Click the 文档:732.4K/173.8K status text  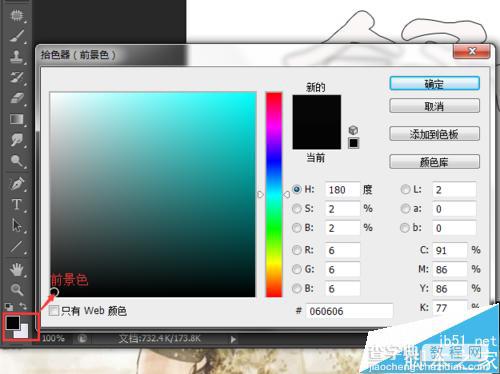160,339
